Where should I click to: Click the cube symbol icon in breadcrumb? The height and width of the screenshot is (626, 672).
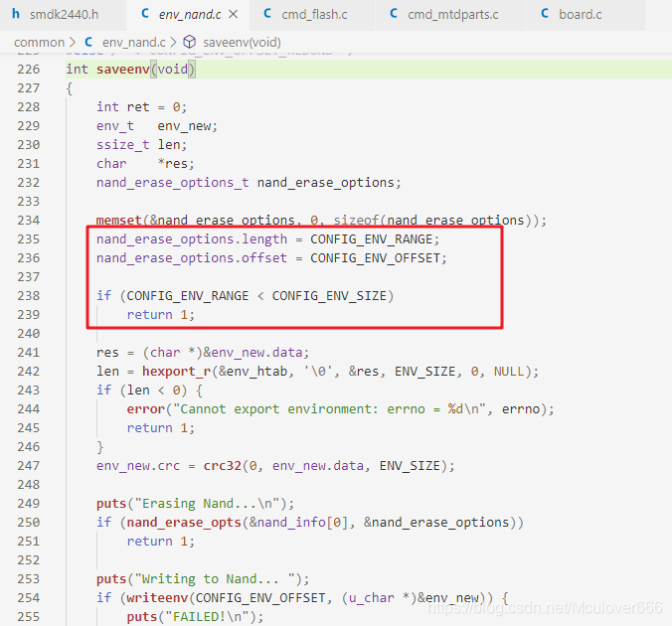click(190, 42)
